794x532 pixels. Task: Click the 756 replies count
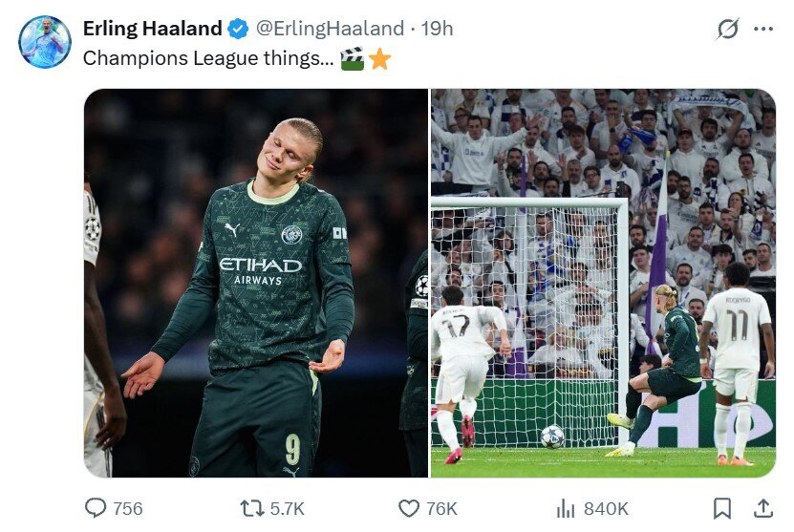coord(128,508)
